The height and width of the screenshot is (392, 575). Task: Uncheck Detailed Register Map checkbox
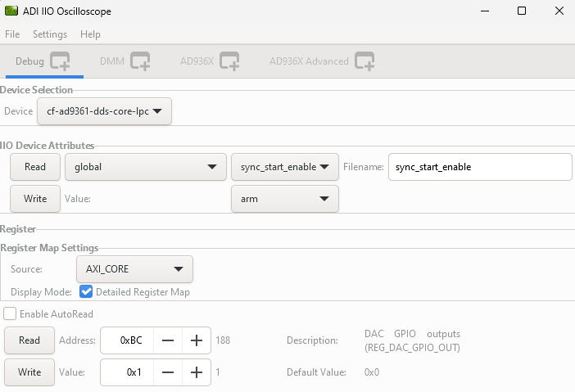(x=86, y=292)
